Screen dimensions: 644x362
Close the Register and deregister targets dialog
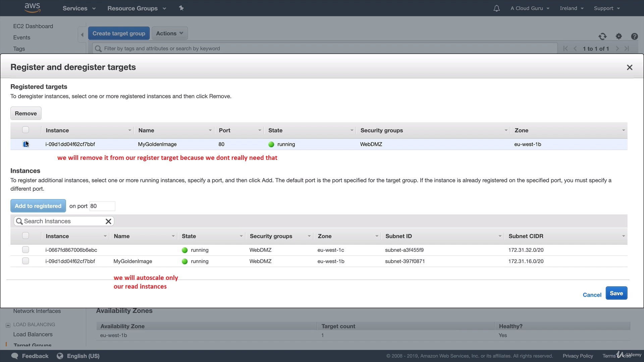(630, 67)
